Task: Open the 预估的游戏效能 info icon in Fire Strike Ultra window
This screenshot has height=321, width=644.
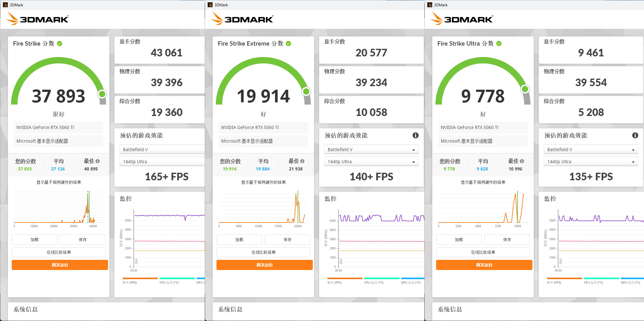Action: click(x=635, y=135)
